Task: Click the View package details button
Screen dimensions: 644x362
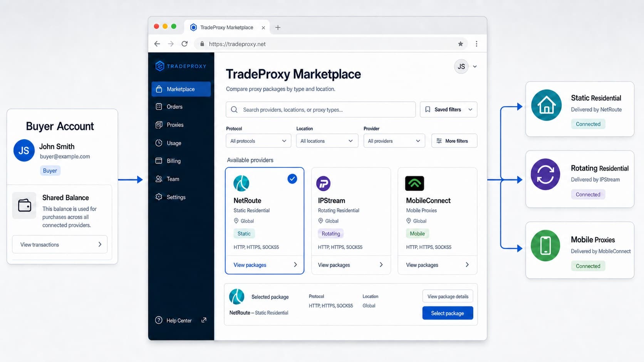Action: click(x=448, y=296)
